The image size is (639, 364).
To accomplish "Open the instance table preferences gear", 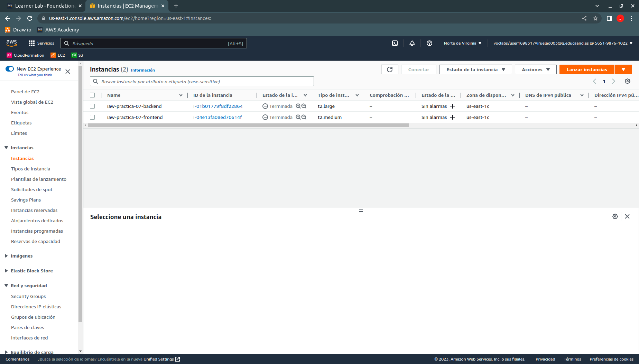I will click(628, 81).
